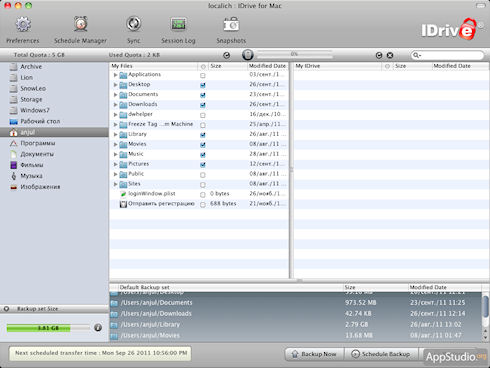Viewport: 490px width, 368px height.
Task: Click the Отправить регистрацию file row
Action: pos(199,204)
